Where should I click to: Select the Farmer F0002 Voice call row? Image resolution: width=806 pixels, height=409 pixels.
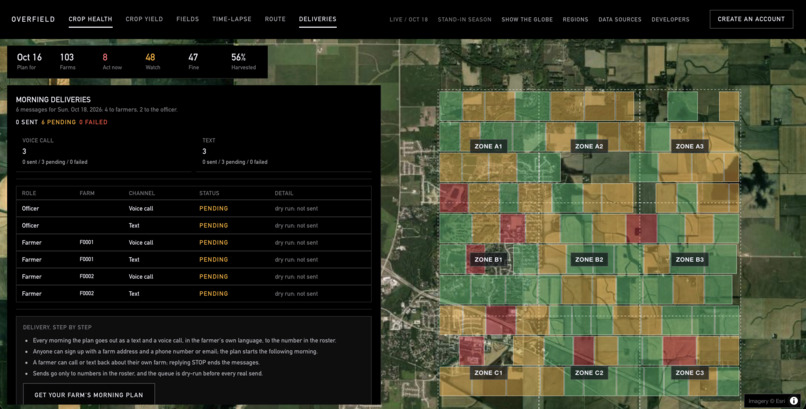click(x=194, y=276)
